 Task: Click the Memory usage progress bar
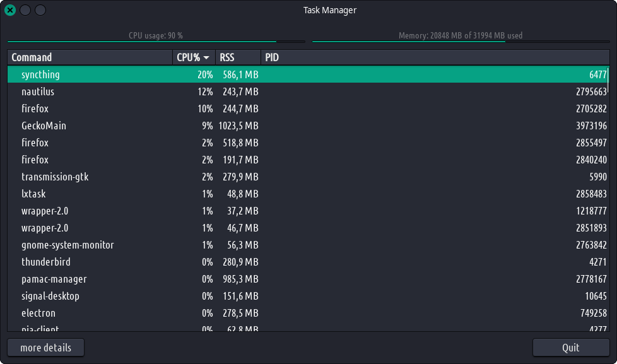461,41
